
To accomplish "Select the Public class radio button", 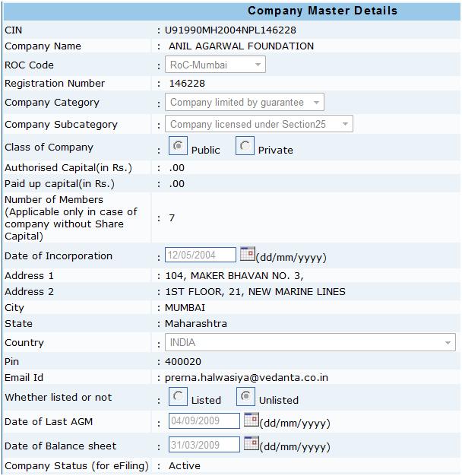I will (x=178, y=146).
